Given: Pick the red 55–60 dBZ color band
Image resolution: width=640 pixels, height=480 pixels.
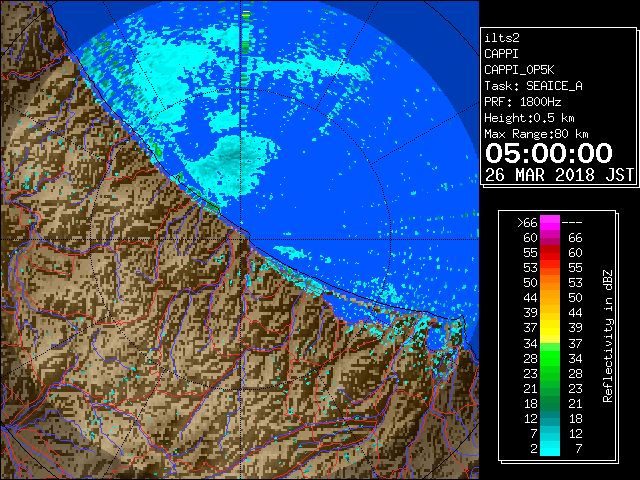Looking at the screenshot, I should (550, 252).
